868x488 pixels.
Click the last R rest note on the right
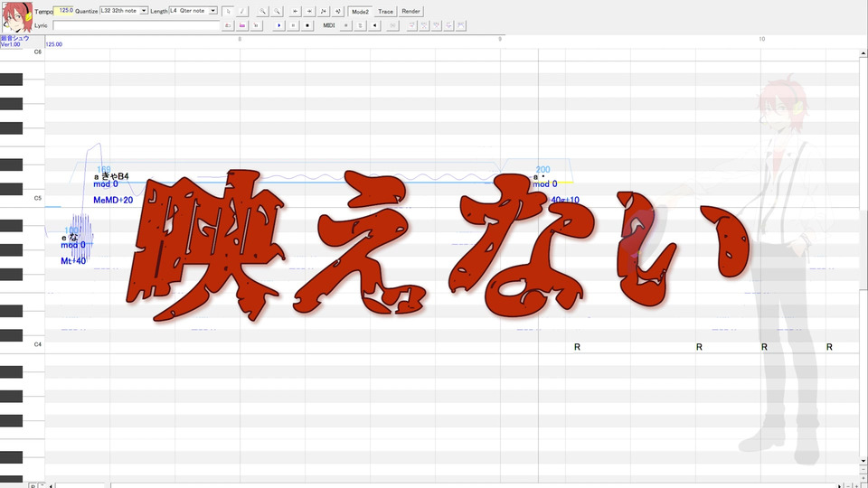[829, 347]
